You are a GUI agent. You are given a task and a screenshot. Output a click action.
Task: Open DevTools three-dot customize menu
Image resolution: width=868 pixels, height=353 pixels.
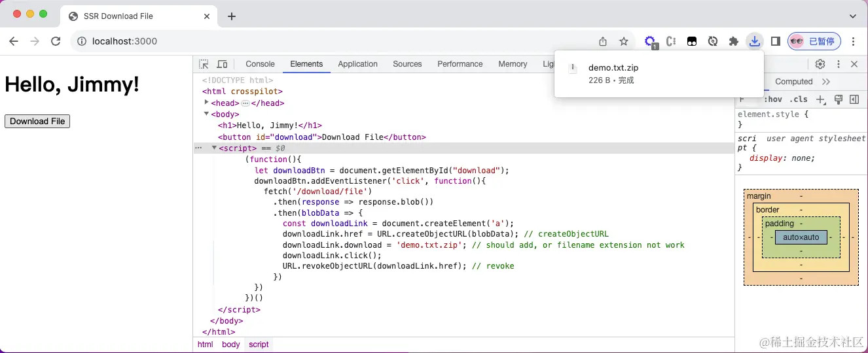point(838,64)
